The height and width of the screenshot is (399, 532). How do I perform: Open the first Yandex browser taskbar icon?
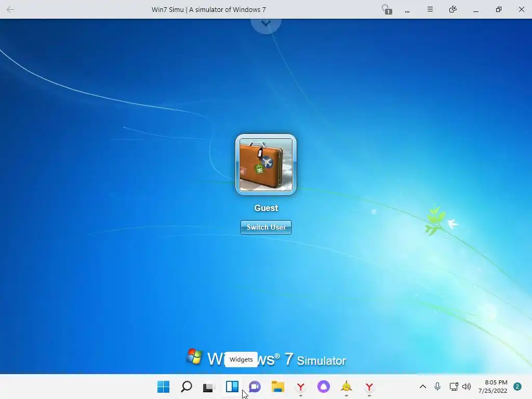301,387
